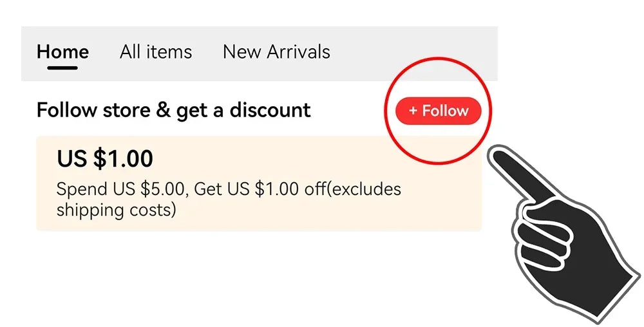Click the coupon description starting with Spend
This screenshot has height=327, width=644.
tap(229, 190)
